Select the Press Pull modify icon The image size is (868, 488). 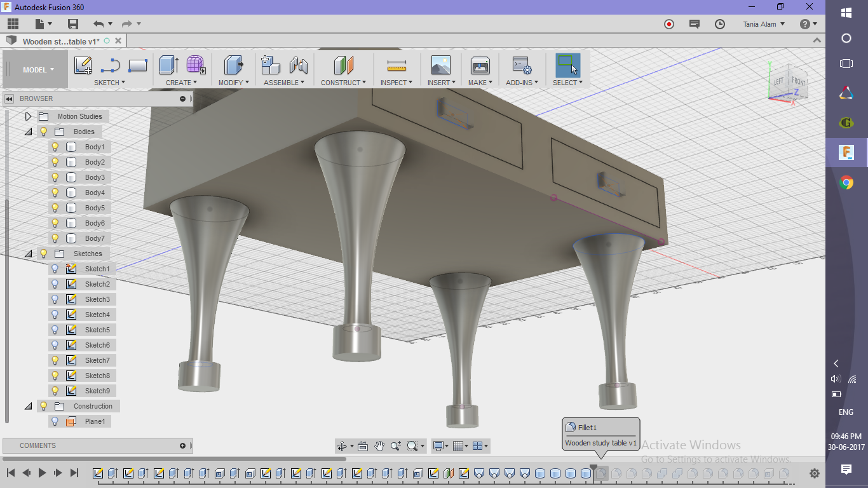pos(234,65)
